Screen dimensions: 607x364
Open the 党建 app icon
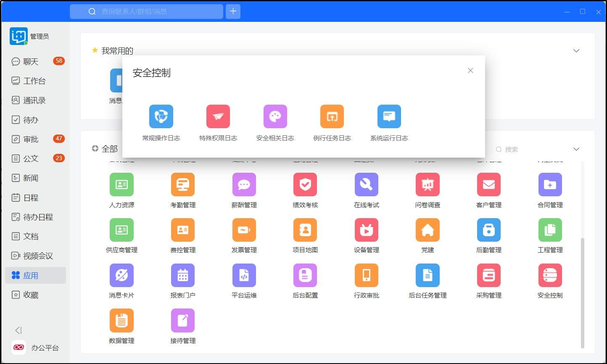click(428, 230)
